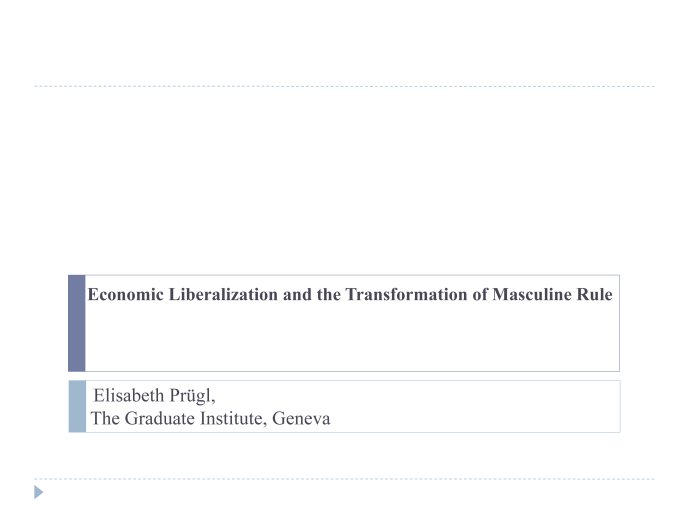Click the first name Elisabeth
Viewport: 689px width, 517px height.
(x=129, y=395)
